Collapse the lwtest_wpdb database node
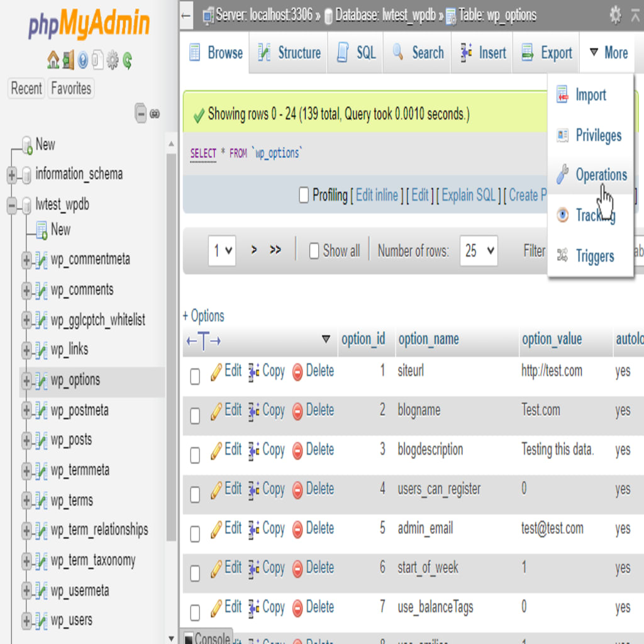 [x=12, y=206]
